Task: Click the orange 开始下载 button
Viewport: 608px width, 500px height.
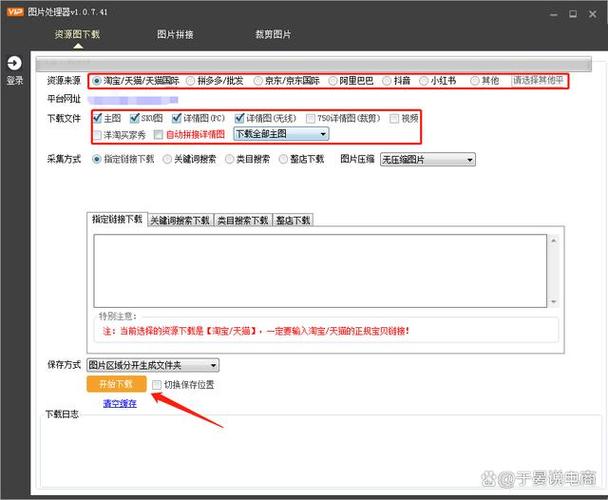Action: click(116, 384)
